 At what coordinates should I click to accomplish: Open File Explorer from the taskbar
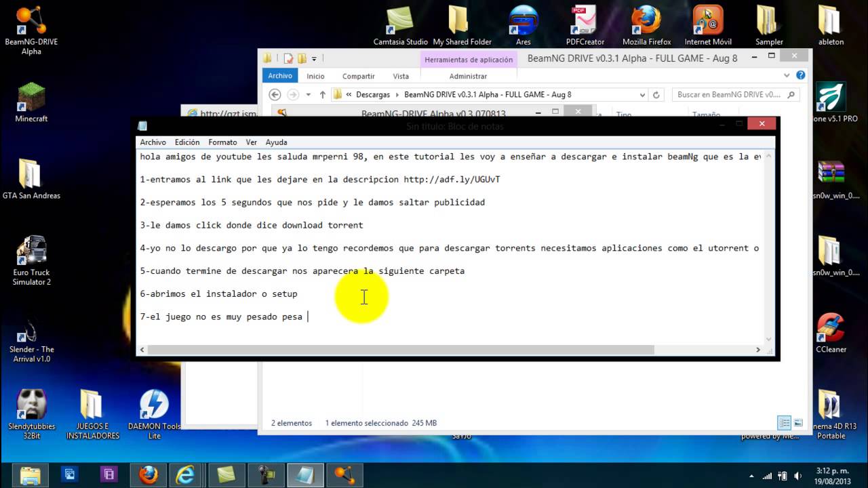pyautogui.click(x=31, y=474)
